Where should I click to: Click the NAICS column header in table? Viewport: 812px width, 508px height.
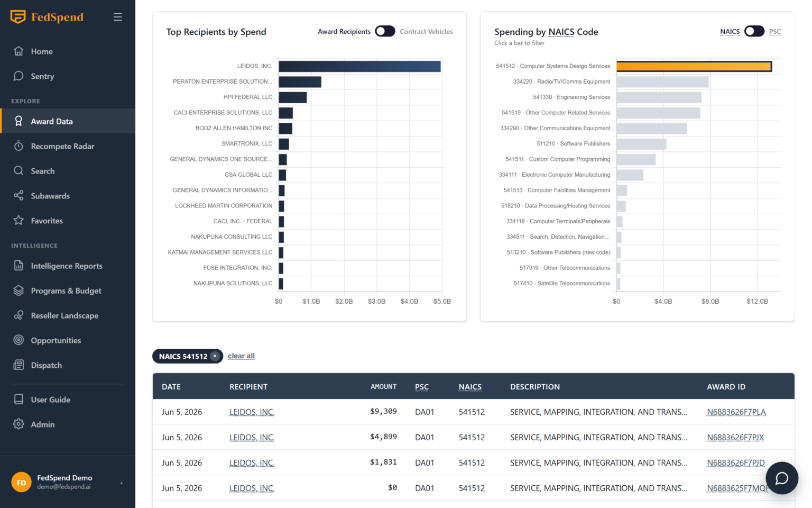[470, 387]
